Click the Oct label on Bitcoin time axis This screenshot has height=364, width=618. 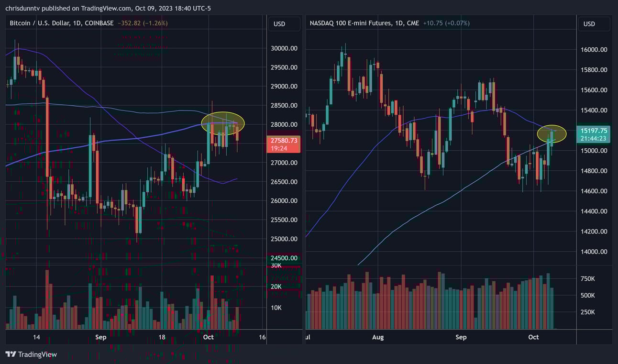pos(208,337)
